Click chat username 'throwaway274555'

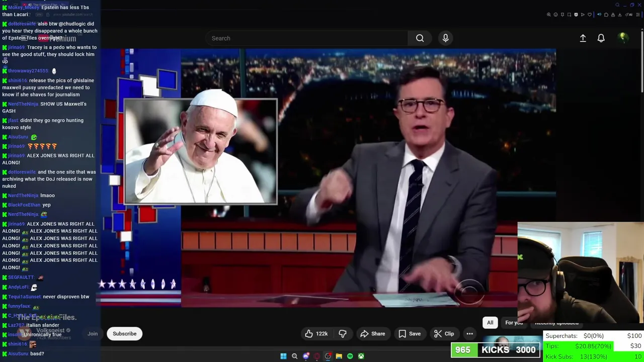(28, 71)
